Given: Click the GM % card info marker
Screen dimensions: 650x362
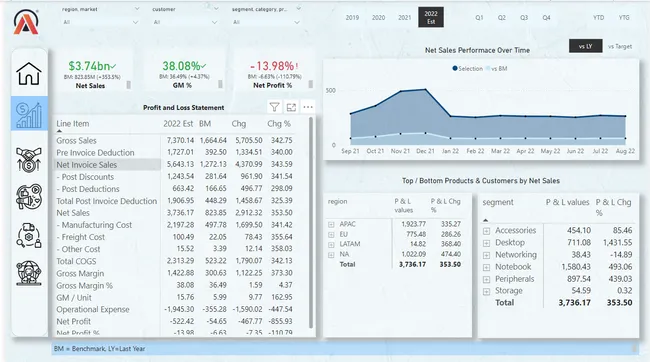Looking at the screenshot, I should click(x=220, y=84).
